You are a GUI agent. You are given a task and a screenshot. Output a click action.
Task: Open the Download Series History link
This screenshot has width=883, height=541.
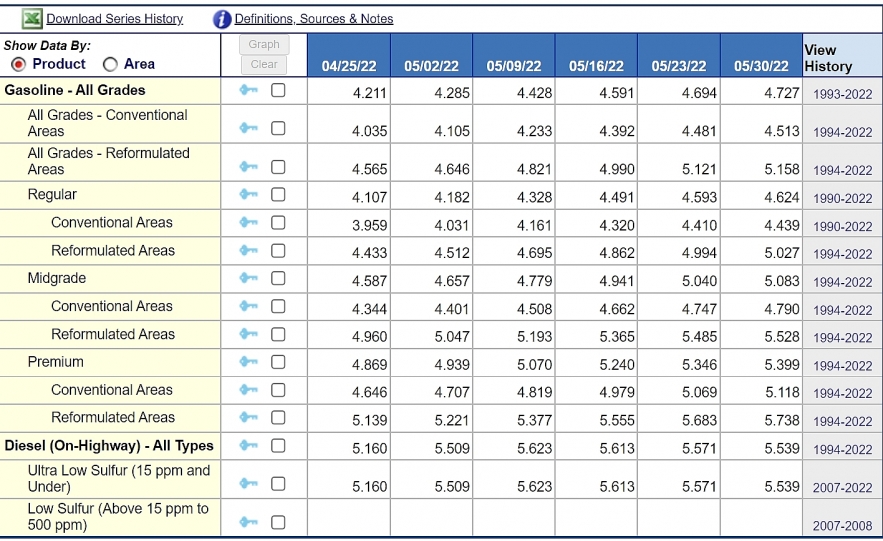click(x=115, y=19)
